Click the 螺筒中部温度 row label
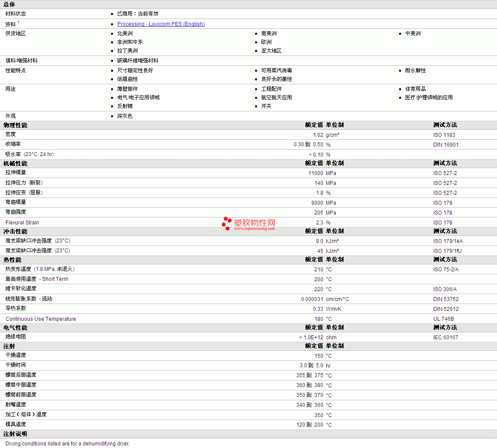The image size is (497, 448). pyautogui.click(x=21, y=385)
